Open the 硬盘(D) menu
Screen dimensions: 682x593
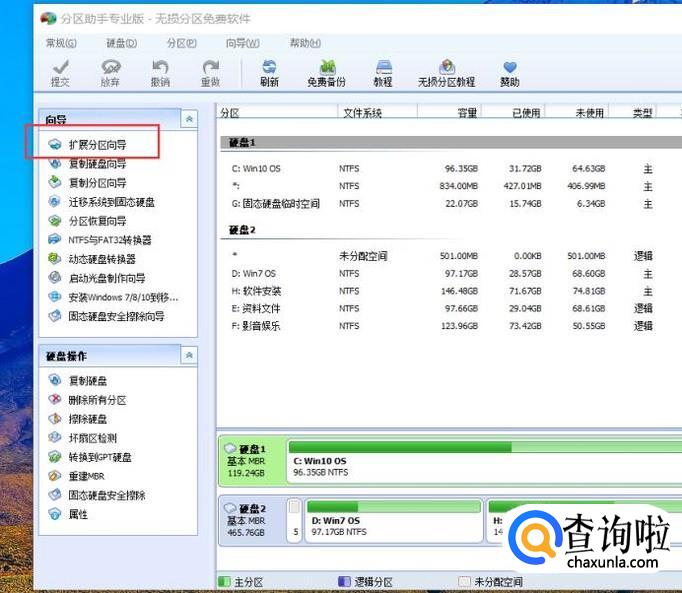pos(122,43)
